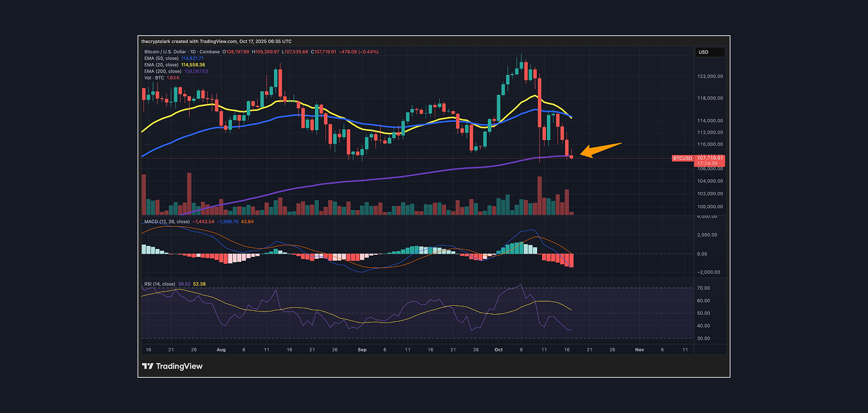The width and height of the screenshot is (868, 413).
Task: Click the RSI moving average value 52.38
Action: 199,284
